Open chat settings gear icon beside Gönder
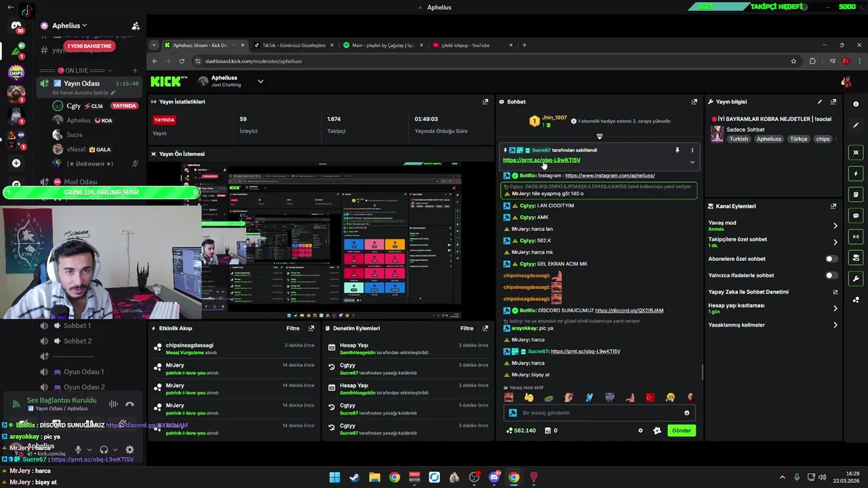868x488 pixels. pyautogui.click(x=640, y=430)
